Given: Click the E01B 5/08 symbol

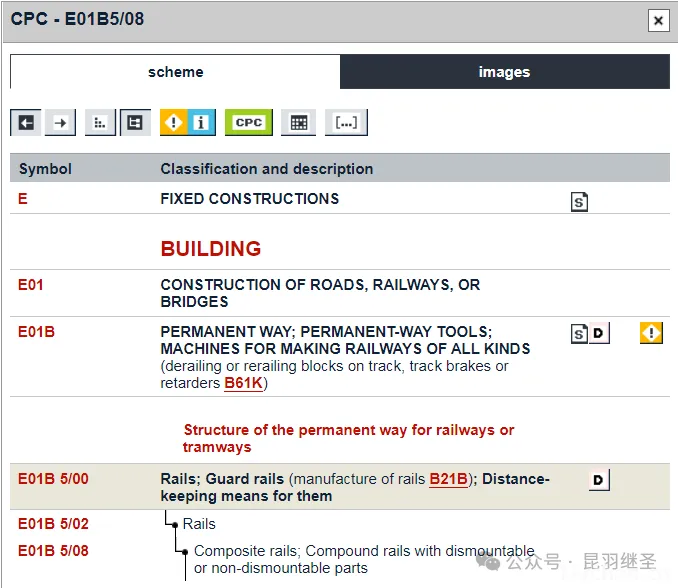Looking at the screenshot, I should [53, 551].
